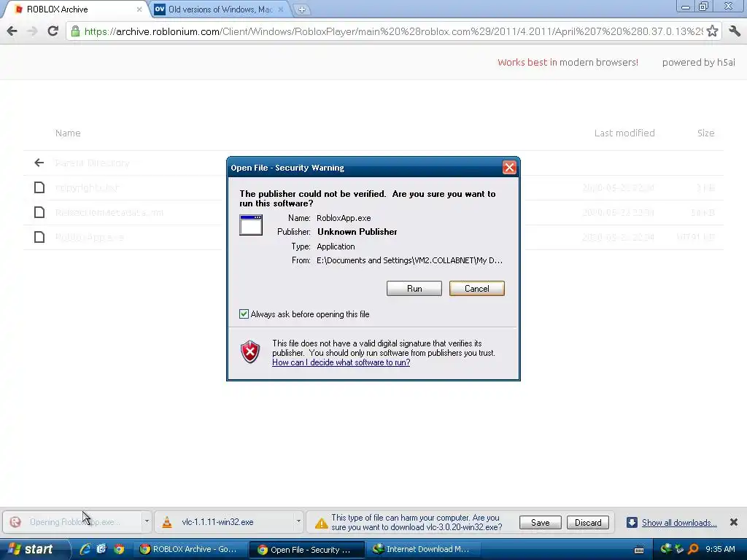Close the downloads bar
The image size is (747, 560).
click(x=734, y=522)
